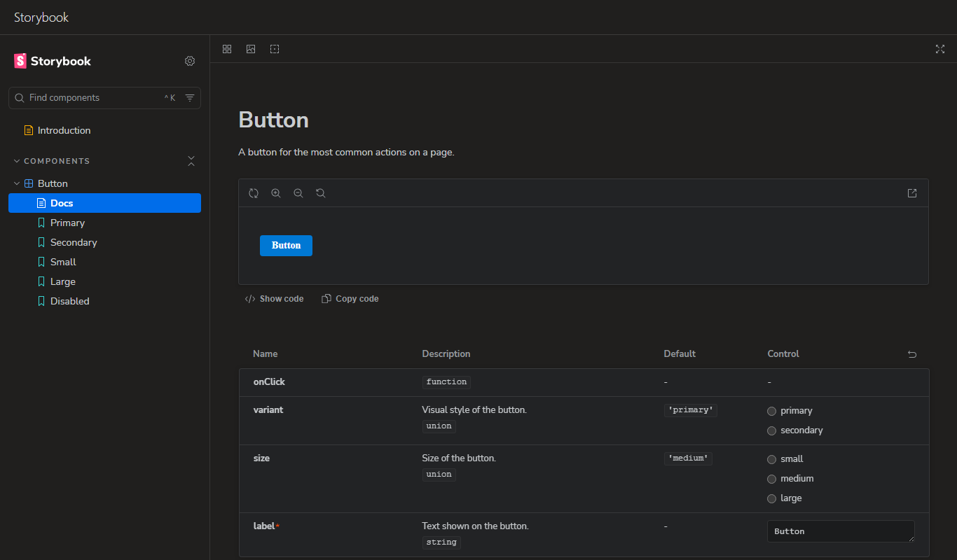
Task: Click the tag filter icon in search box
Action: pyautogui.click(x=190, y=98)
